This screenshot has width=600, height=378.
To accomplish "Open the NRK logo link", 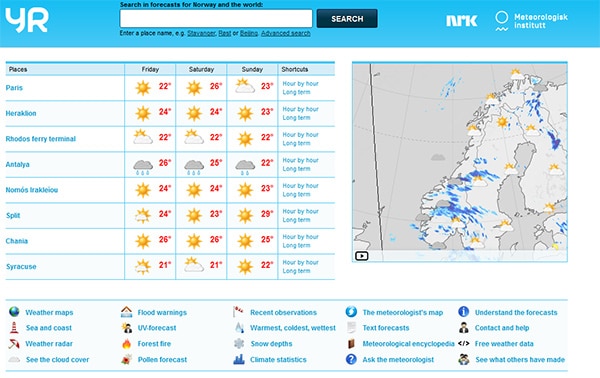I will pyautogui.click(x=461, y=20).
